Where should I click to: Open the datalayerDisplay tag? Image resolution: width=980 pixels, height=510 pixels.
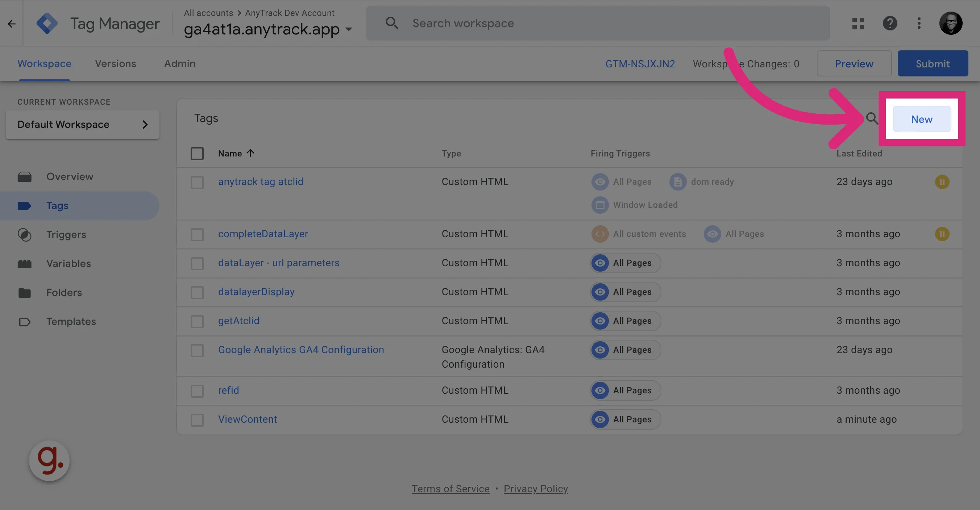click(256, 292)
